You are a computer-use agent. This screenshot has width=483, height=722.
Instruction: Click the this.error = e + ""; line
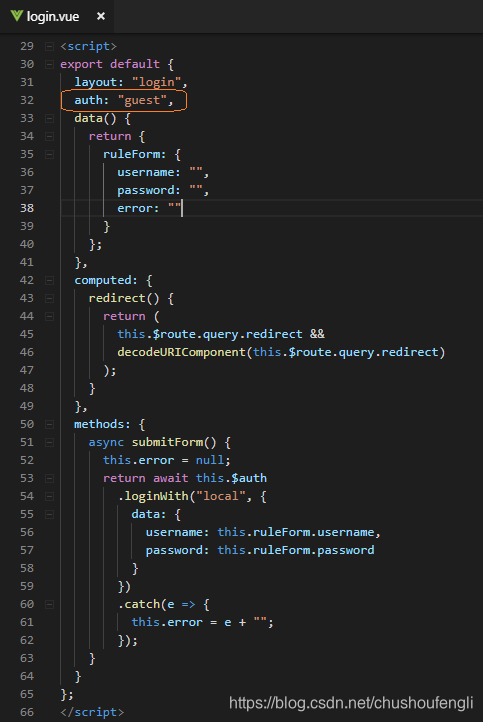click(202, 622)
